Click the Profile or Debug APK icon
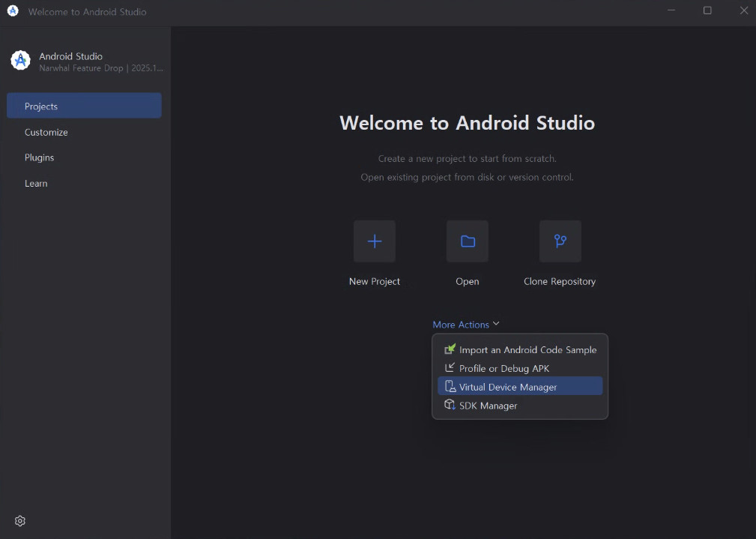Image resolution: width=756 pixels, height=539 pixels. click(x=450, y=367)
